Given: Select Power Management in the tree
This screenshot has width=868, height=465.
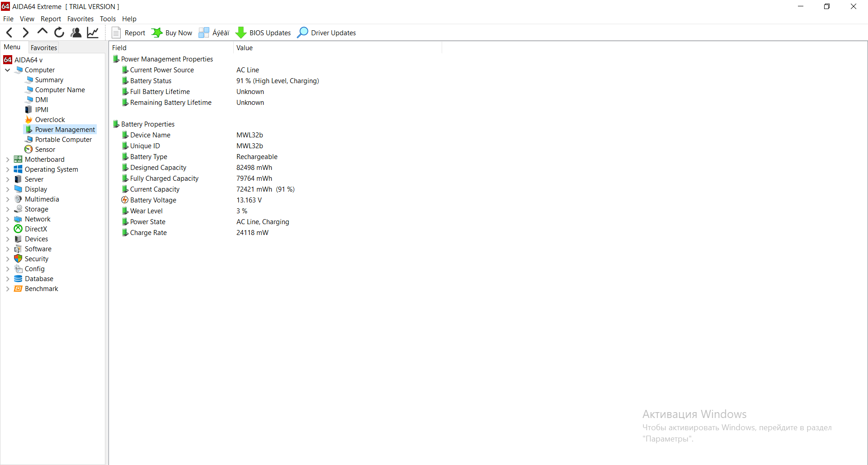Looking at the screenshot, I should coord(60,130).
